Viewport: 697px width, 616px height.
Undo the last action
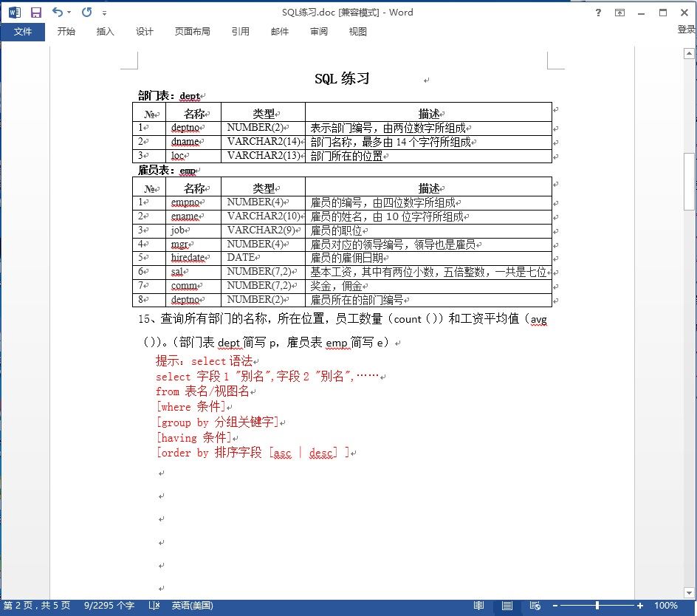tap(58, 12)
